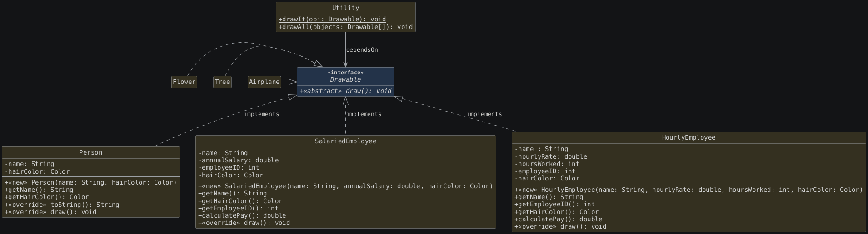Screen dimensions: 868x234
Task: Click HourlyEmployee's getEmployeeID(): int method
Action: 554,204
